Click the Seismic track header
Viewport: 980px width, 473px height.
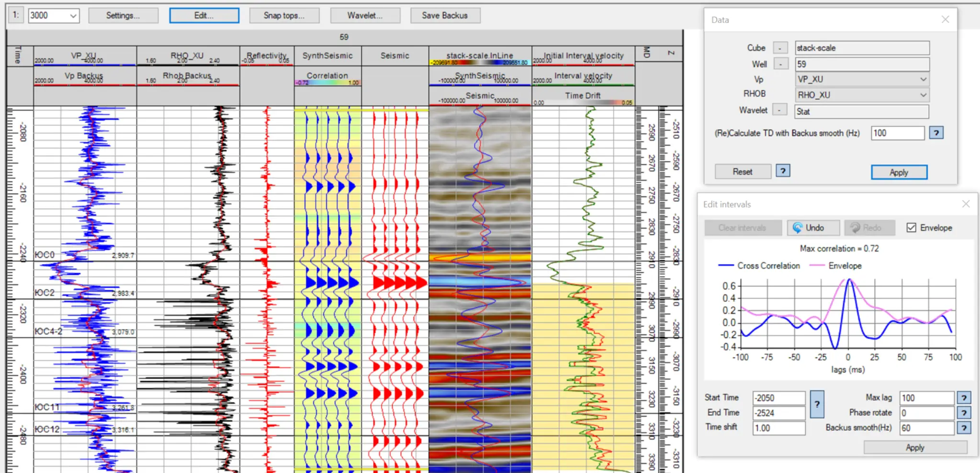click(395, 55)
